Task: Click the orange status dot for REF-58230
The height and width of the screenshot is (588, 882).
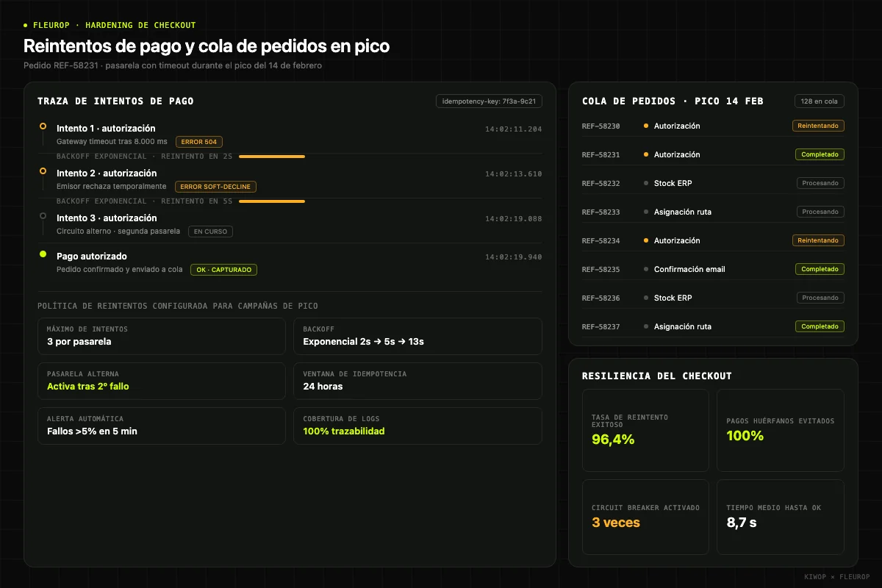Action: point(646,126)
